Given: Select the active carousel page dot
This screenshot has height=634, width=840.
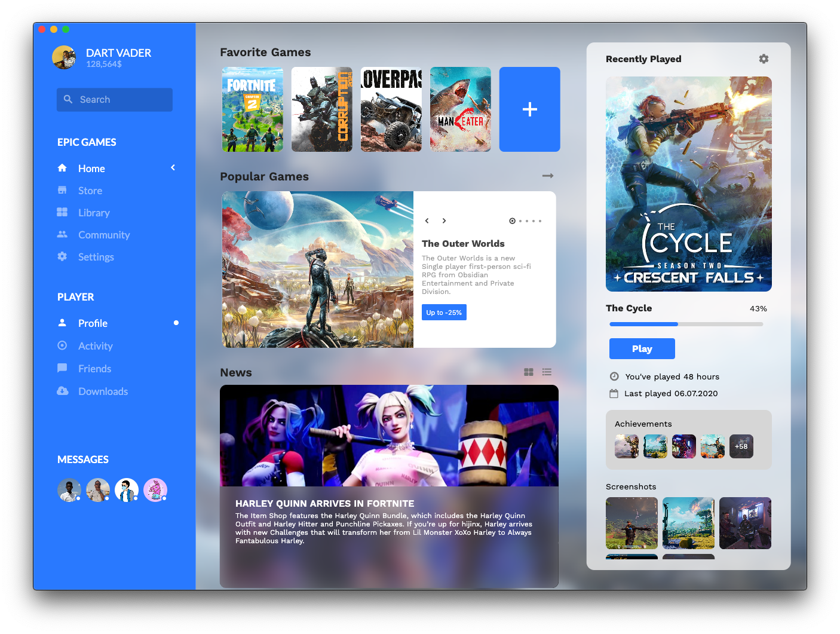Looking at the screenshot, I should coord(512,221).
